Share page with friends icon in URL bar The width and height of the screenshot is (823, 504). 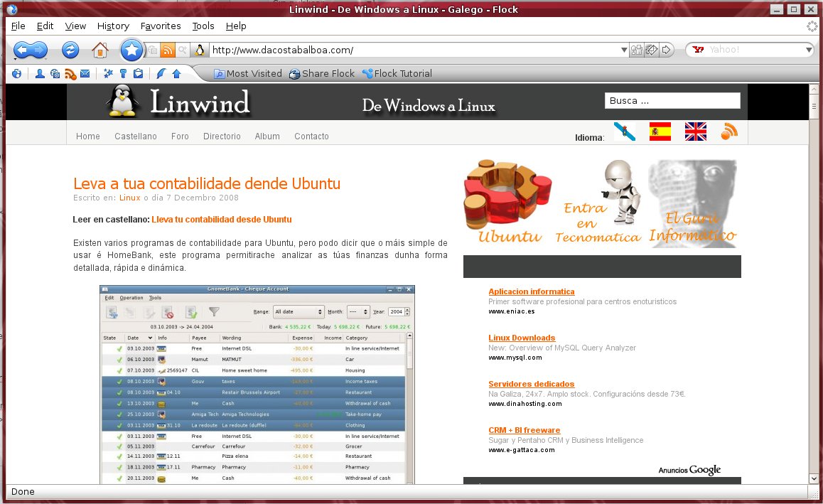point(637,50)
